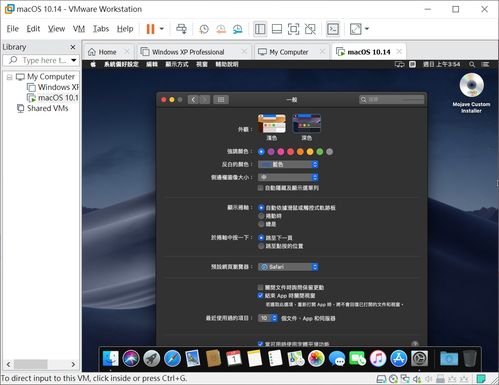Image resolution: width=499 pixels, height=385 pixels.
Task: Click the pause VM toolbar button
Action: click(150, 29)
